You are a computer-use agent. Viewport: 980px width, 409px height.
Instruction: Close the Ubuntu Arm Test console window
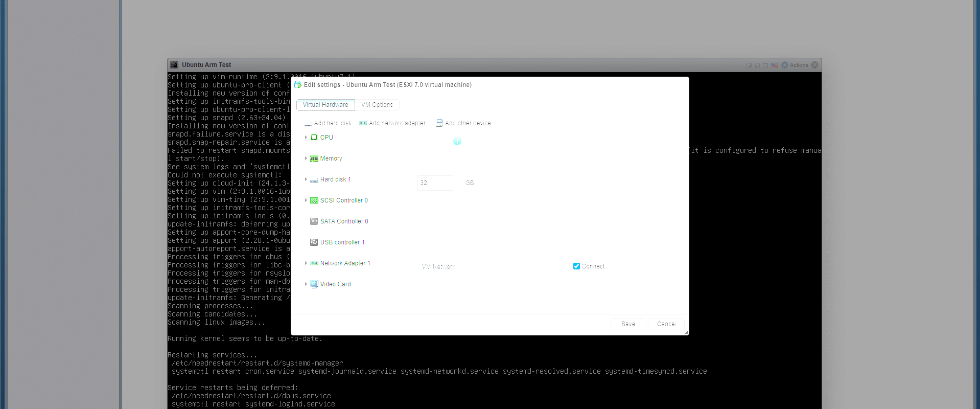[815, 65]
